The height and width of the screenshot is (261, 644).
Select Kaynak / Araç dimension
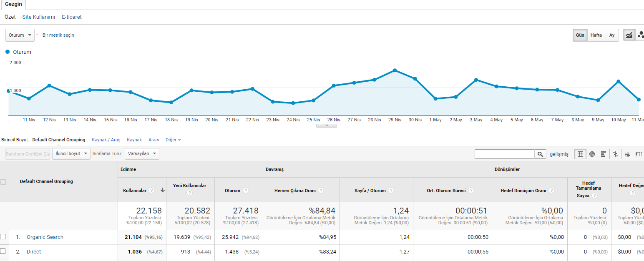106,140
